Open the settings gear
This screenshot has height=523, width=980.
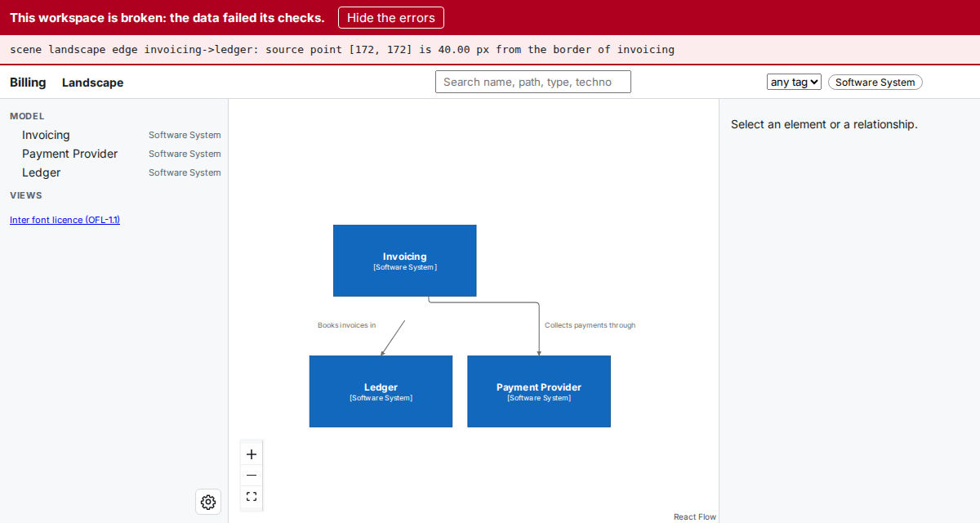click(x=208, y=502)
